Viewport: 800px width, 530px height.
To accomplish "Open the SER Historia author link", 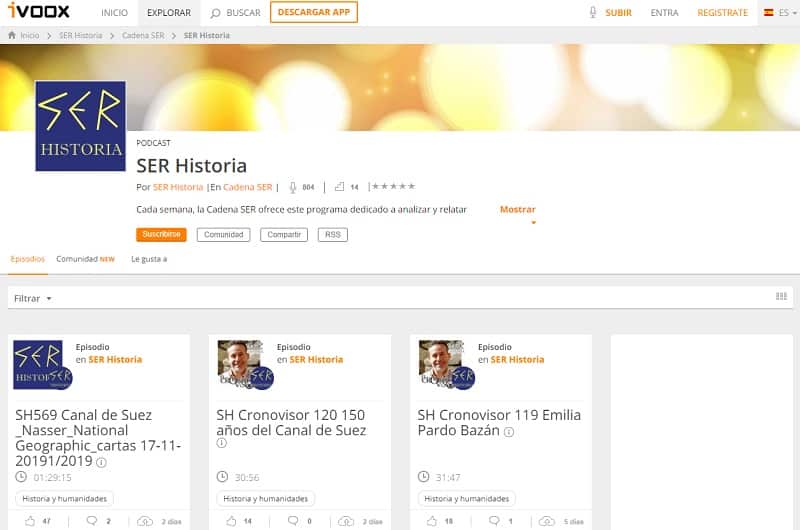I will pyautogui.click(x=178, y=187).
